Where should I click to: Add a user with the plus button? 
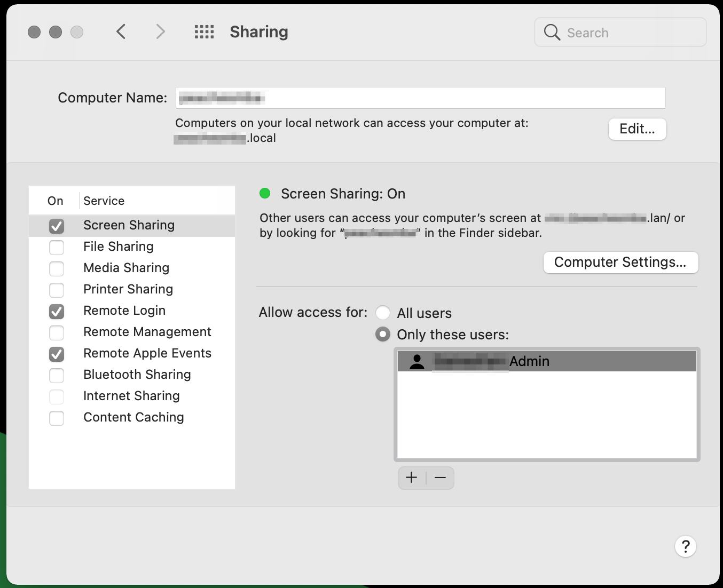click(x=412, y=478)
